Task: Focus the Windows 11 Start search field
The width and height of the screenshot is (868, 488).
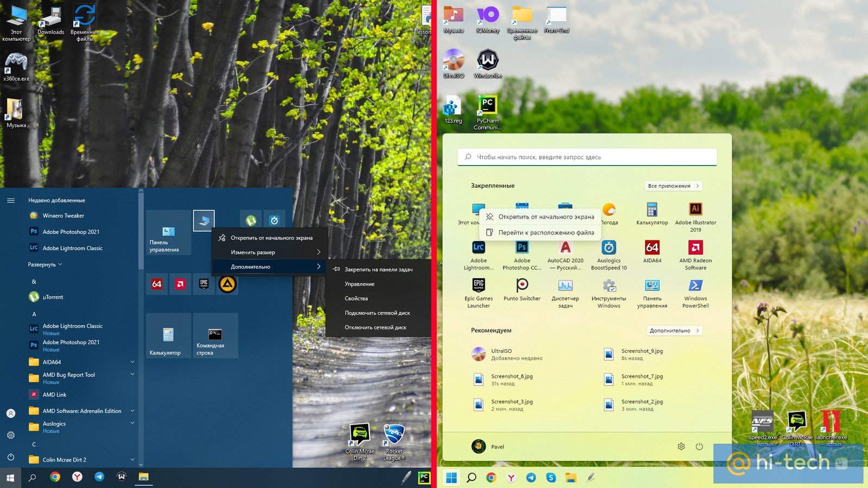Action: pyautogui.click(x=587, y=157)
